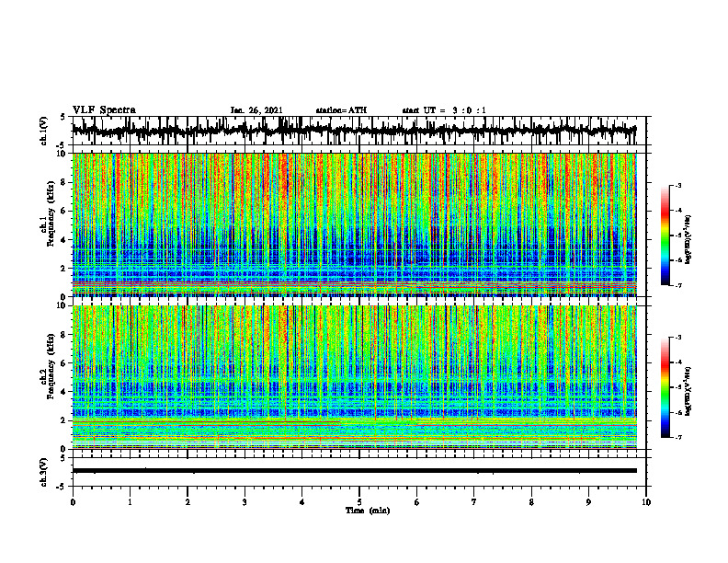Click the "Time (min)" axis label
Screen dimensions: 728x563
point(368,511)
